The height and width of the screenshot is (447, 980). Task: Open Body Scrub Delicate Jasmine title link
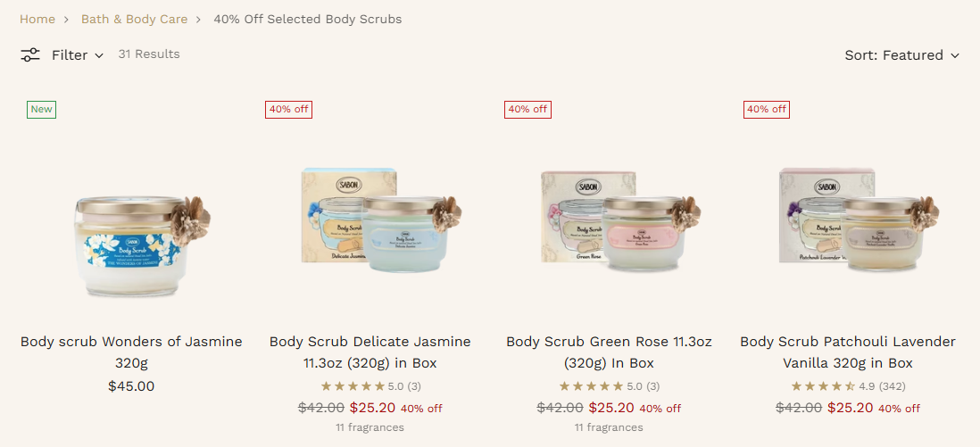370,352
